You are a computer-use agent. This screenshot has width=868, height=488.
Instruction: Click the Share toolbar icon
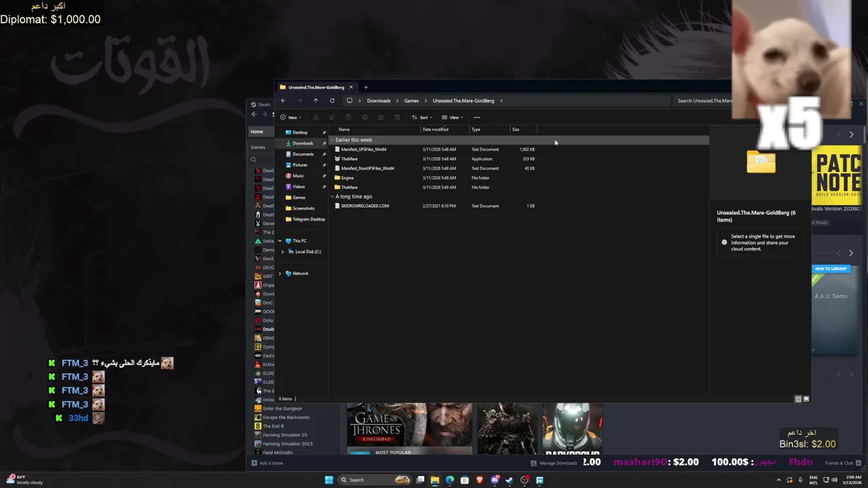381,117
